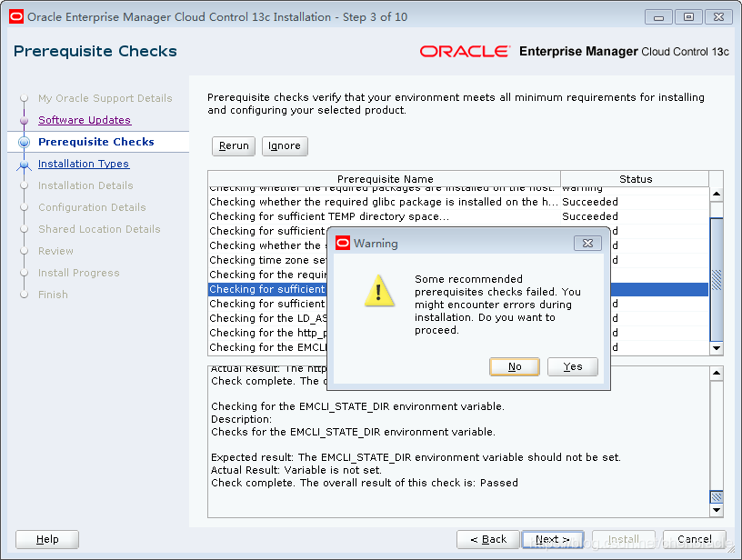Screen dimensions: 742x560
Task: Close the installer window
Action: [x=718, y=17]
